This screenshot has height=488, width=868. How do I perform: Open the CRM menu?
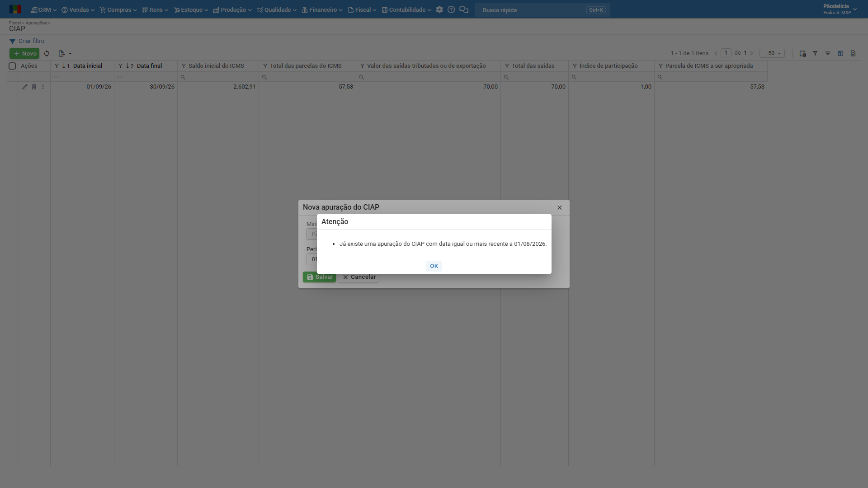coord(43,10)
